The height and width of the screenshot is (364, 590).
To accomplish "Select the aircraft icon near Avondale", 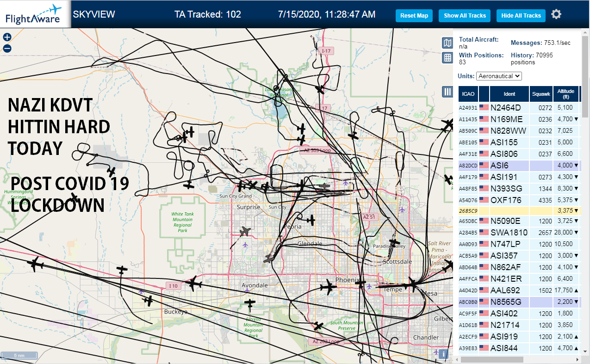I will coord(250,304).
